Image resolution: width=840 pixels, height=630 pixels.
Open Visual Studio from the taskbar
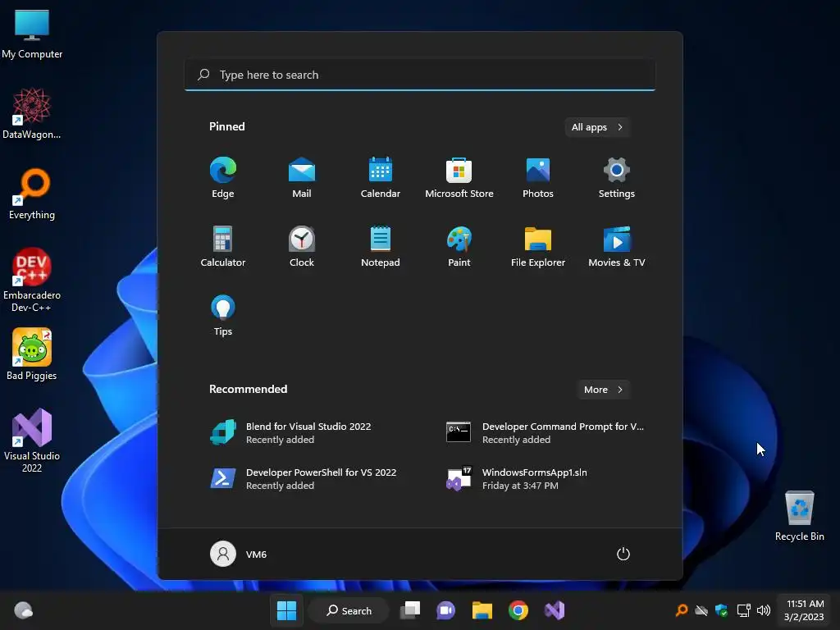555,610
